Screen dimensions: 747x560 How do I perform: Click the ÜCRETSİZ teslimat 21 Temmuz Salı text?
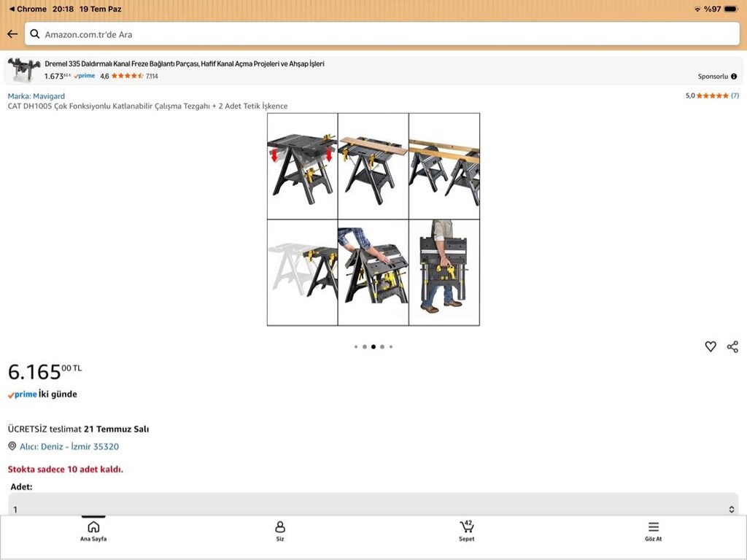click(78, 429)
